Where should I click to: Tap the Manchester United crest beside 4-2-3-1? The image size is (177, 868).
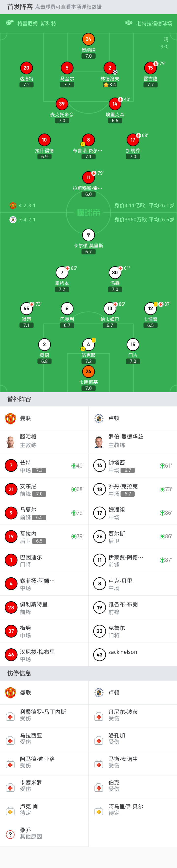pos(13,205)
